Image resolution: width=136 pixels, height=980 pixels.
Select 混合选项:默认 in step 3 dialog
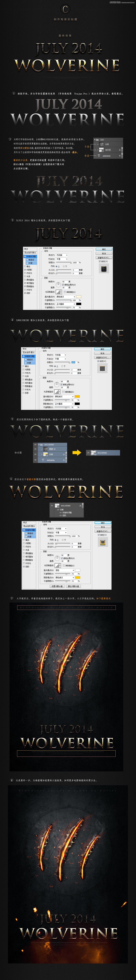(30, 253)
